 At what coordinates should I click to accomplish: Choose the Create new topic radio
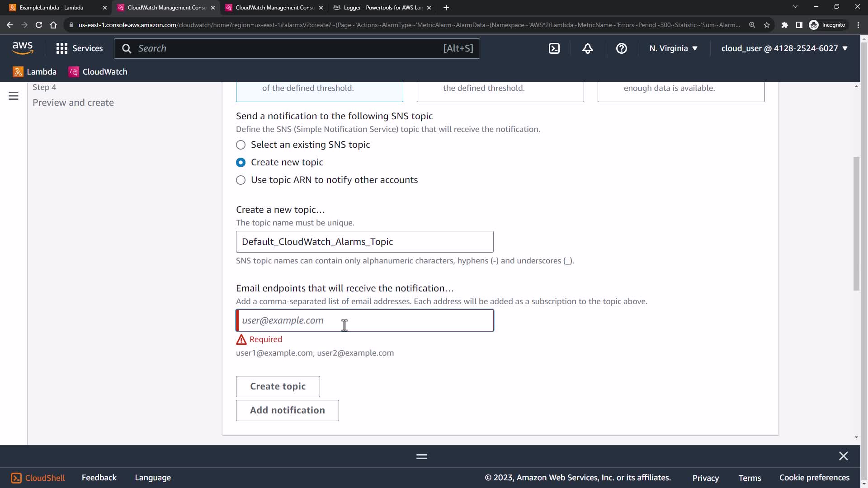pyautogui.click(x=241, y=162)
